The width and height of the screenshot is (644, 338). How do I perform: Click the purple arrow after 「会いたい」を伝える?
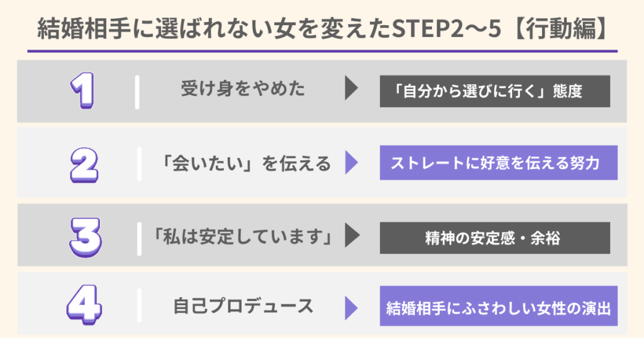(352, 163)
